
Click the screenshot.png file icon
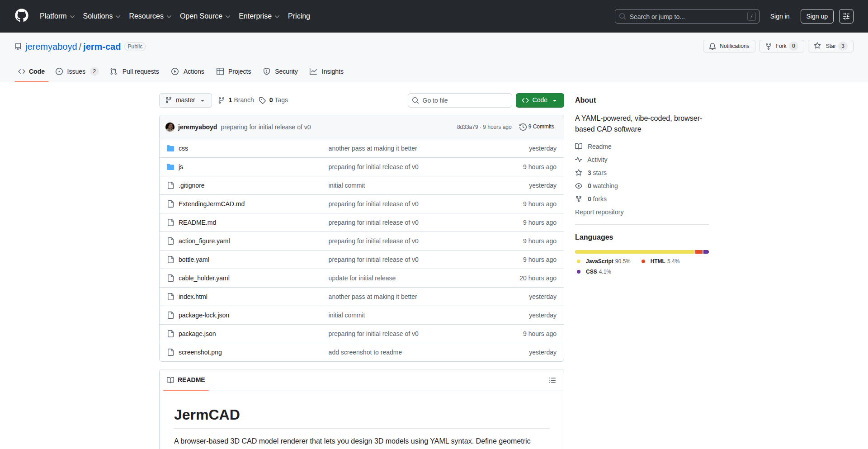point(170,352)
